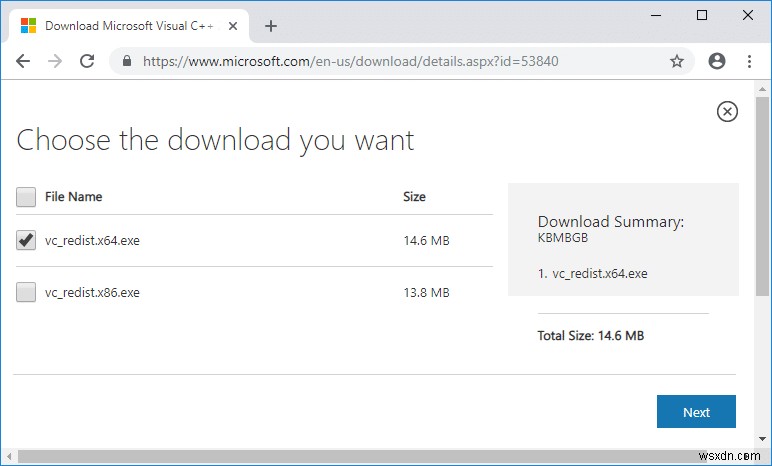Screen dimensions: 772x466
Task: Open a new browser tab
Action: click(x=270, y=26)
